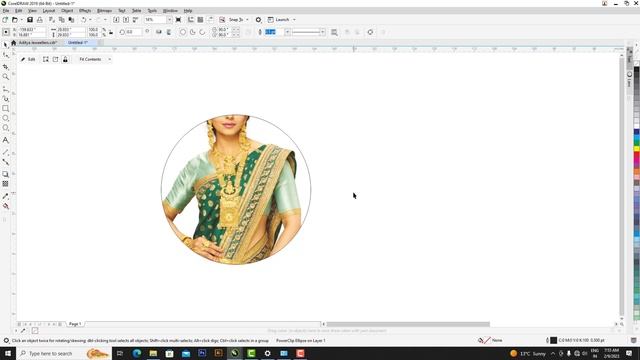Open the zoom level dropdown
The height and width of the screenshot is (360, 640).
click(169, 20)
